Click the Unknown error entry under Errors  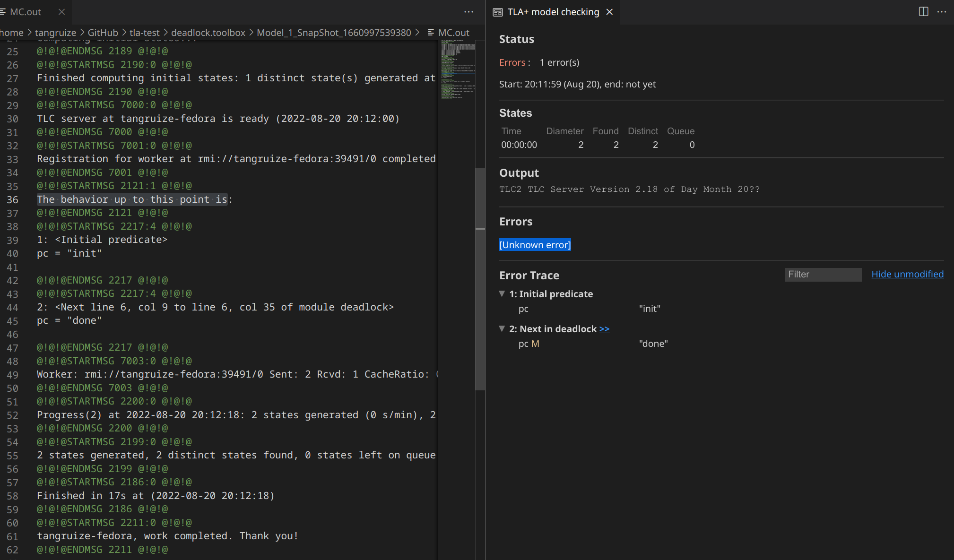pos(535,245)
